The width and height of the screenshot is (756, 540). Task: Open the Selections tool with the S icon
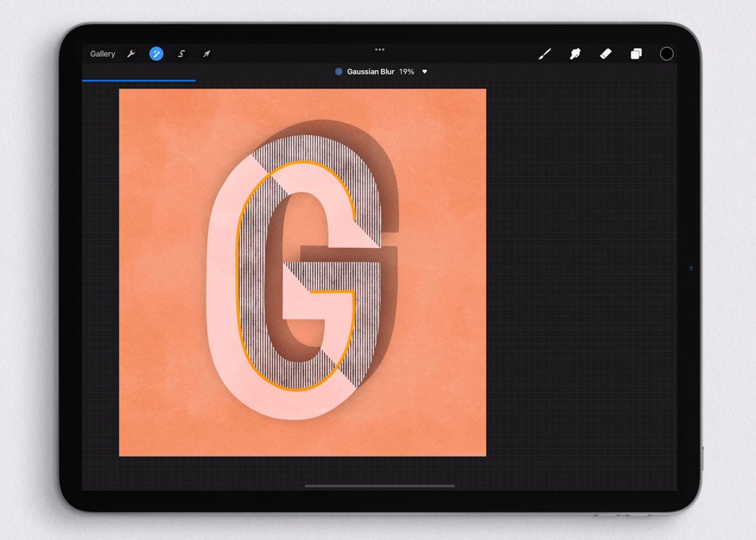(181, 53)
